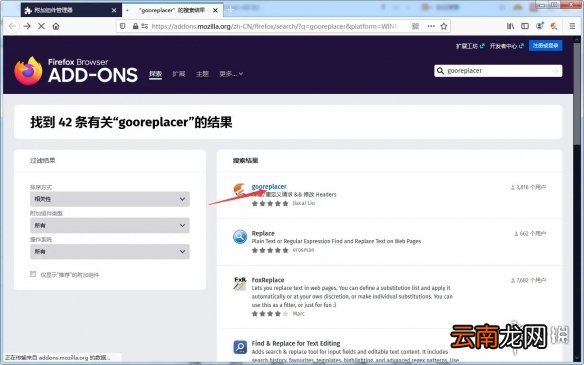Expand the 更多… navigation menu
This screenshot has height=365, width=584.
(231, 74)
